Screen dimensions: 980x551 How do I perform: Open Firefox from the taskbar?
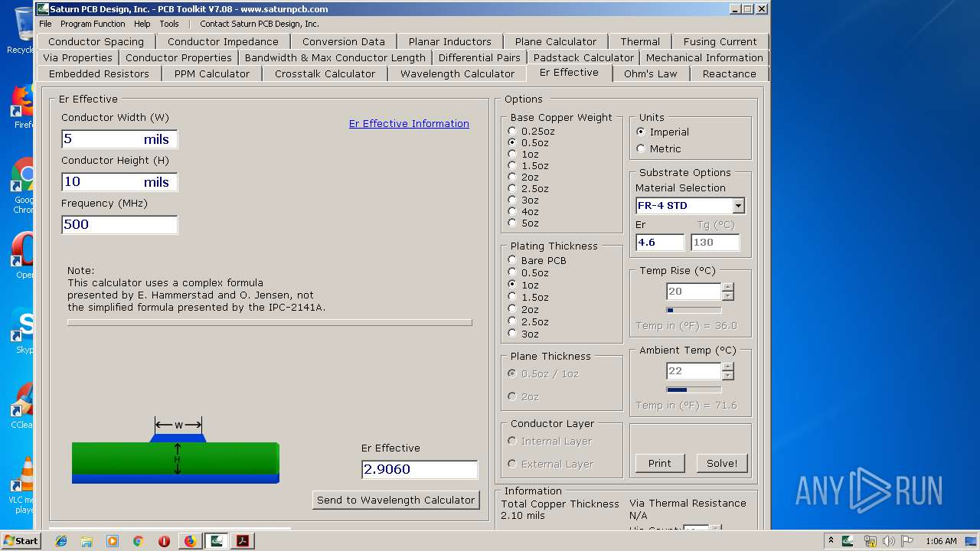(190, 541)
